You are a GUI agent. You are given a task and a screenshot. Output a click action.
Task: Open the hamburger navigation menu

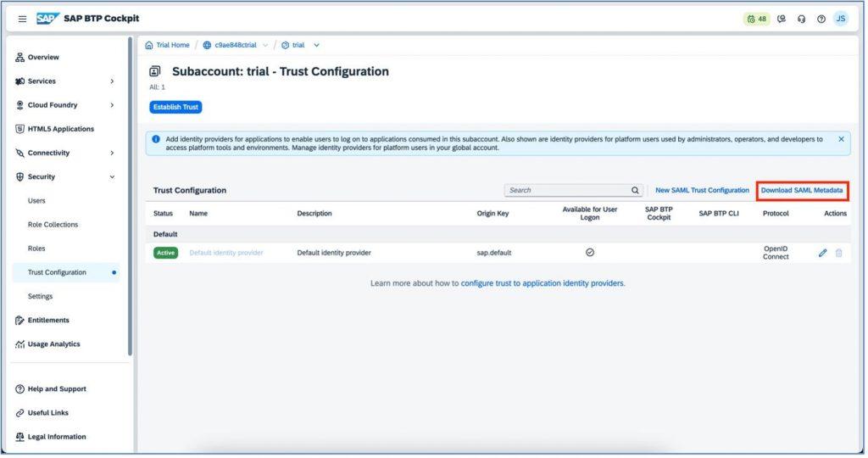pyautogui.click(x=22, y=19)
